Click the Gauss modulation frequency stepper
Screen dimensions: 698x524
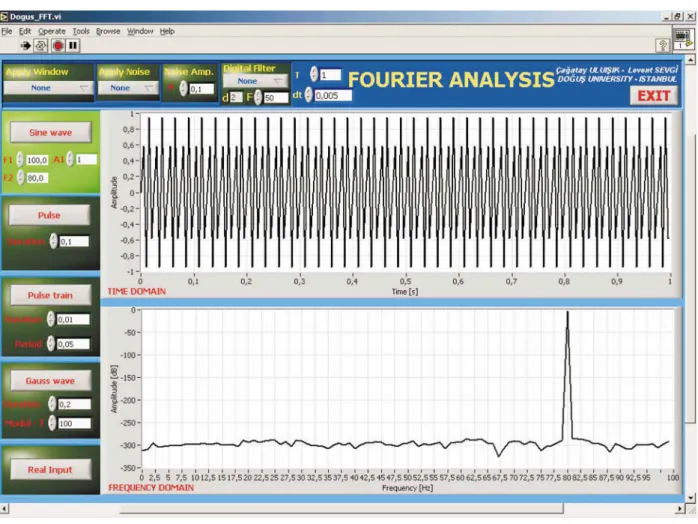coord(52,422)
